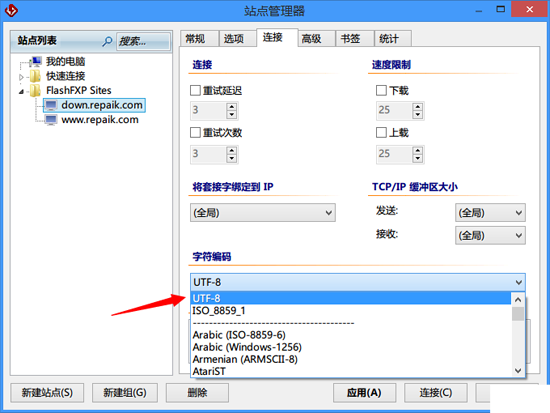Toggle the 下载 speed limit checkbox
Screen dimensions: 550x413
tap(381, 91)
